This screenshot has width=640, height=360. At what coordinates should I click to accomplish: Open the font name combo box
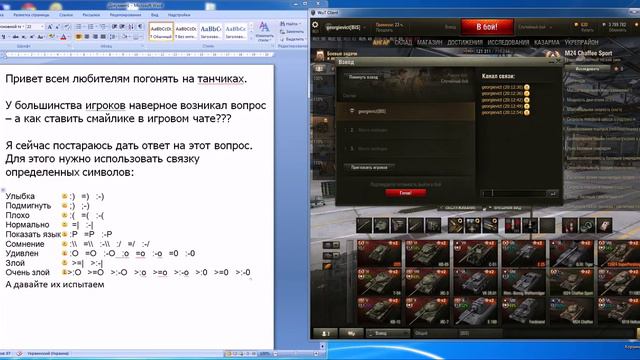pyautogui.click(x=11, y=27)
